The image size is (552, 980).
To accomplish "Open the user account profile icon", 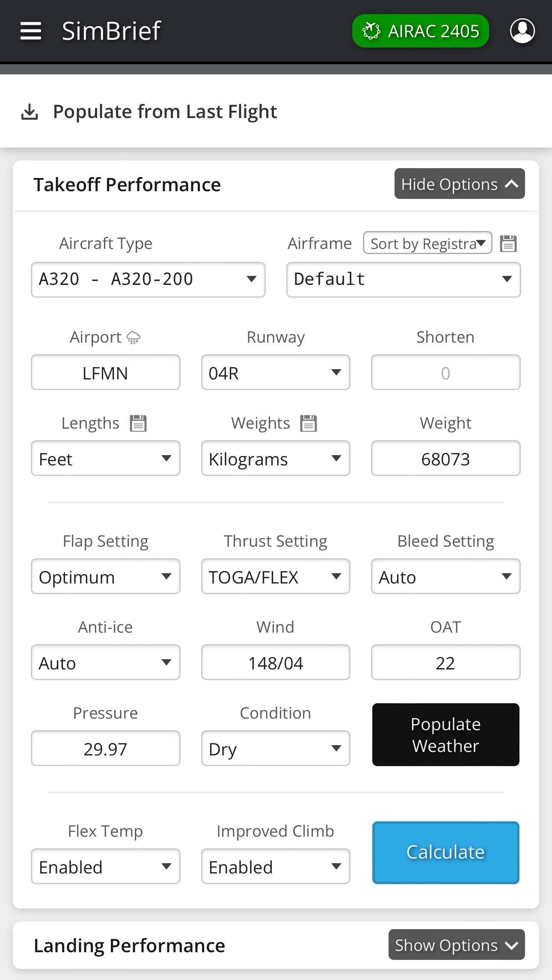I will pyautogui.click(x=522, y=31).
